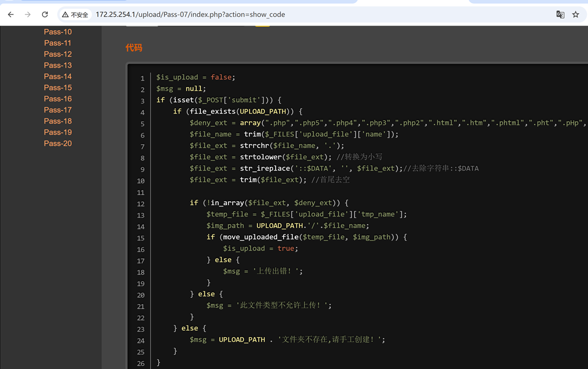Go back to the previous page

click(x=11, y=15)
